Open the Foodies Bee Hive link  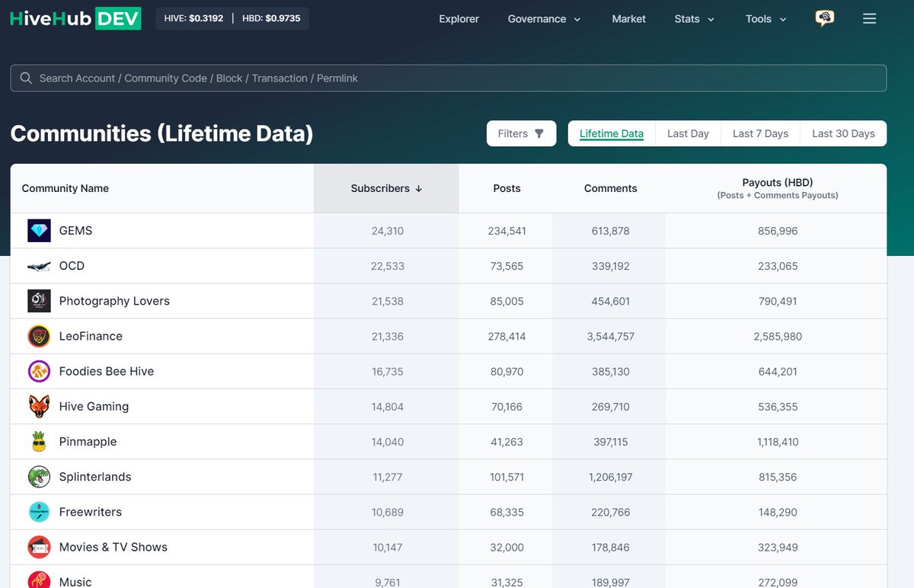[x=107, y=371]
